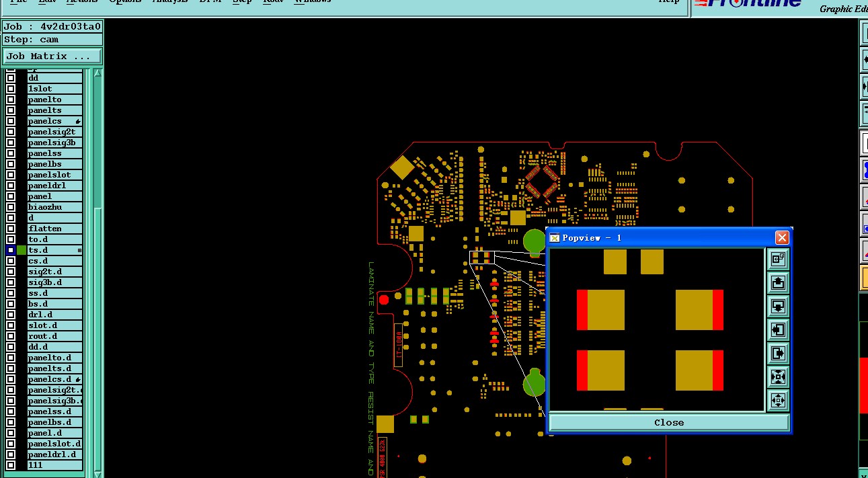Pan the Popview down with arrow icon
The width and height of the screenshot is (868, 478).
tap(778, 306)
